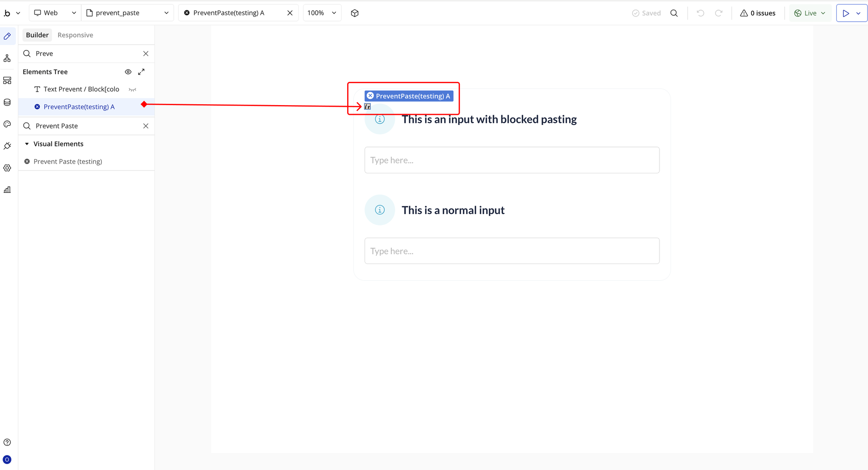868x470 pixels.
Task: Open the help question mark icon
Action: pos(7,442)
